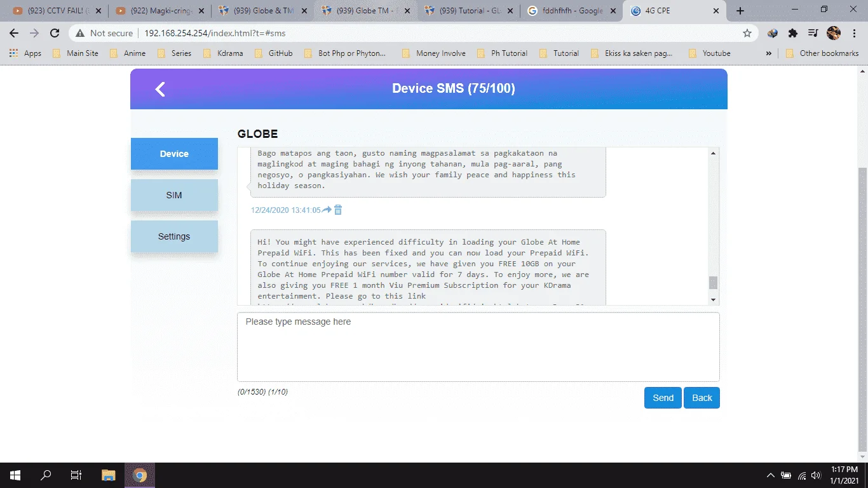
Task: Open the Ekiss ka saken bookmark folder
Action: (631, 53)
